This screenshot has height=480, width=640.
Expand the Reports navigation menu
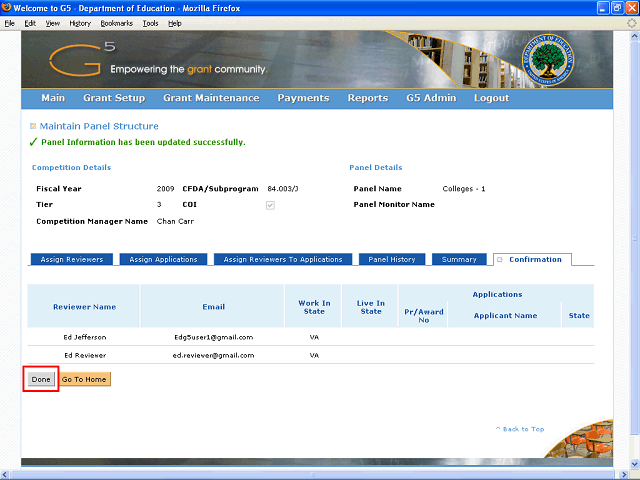368,98
